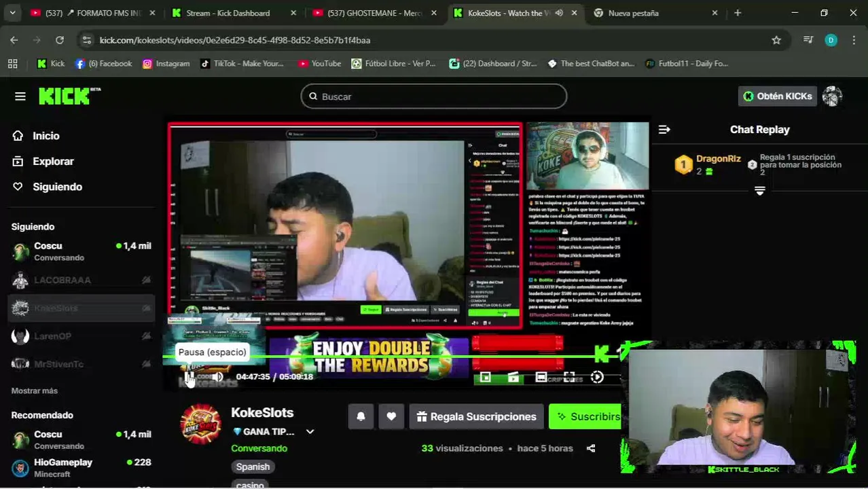The image size is (868, 489).
Task: Mute the KokeSlots tab audio icon
Action: (x=559, y=13)
